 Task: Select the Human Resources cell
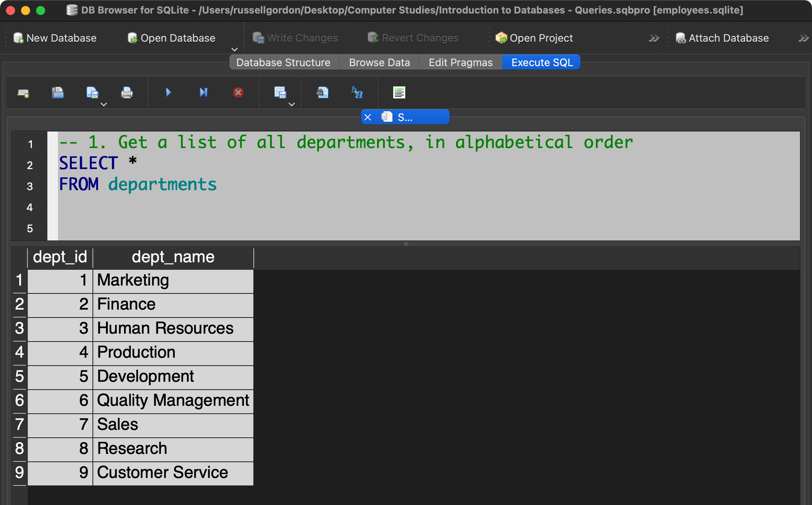tap(165, 328)
